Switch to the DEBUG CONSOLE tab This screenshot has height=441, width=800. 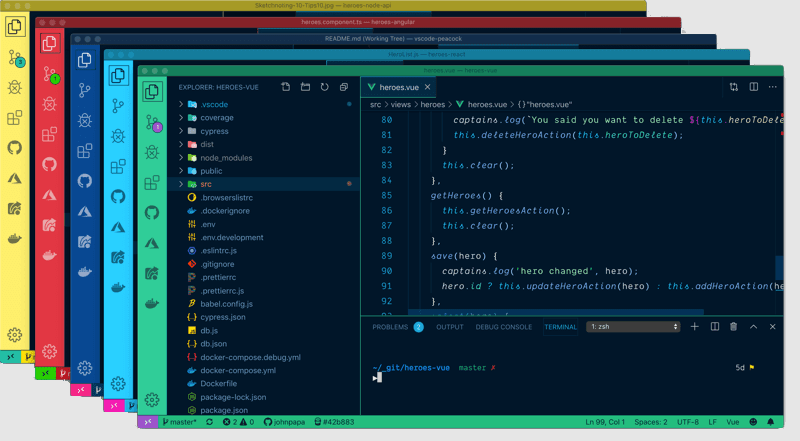pos(503,327)
